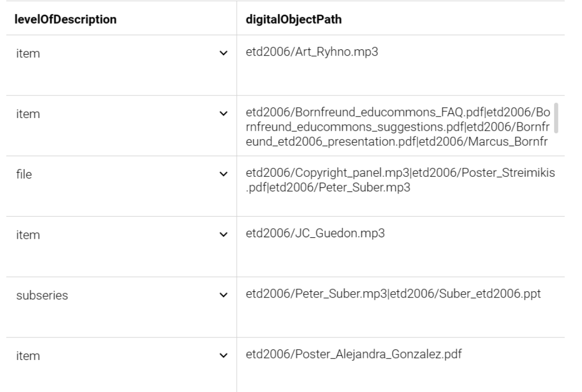The image size is (582, 392).
Task: Click the 'subseries' level value
Action: (42, 295)
